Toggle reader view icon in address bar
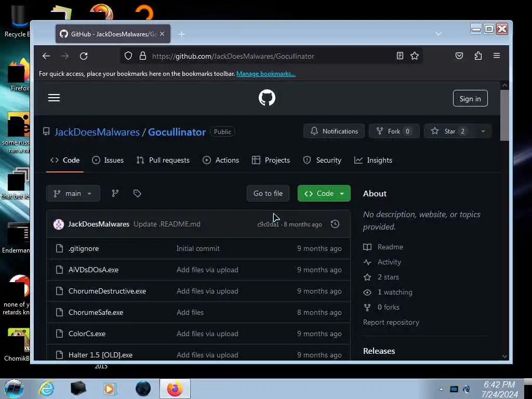 400,56
